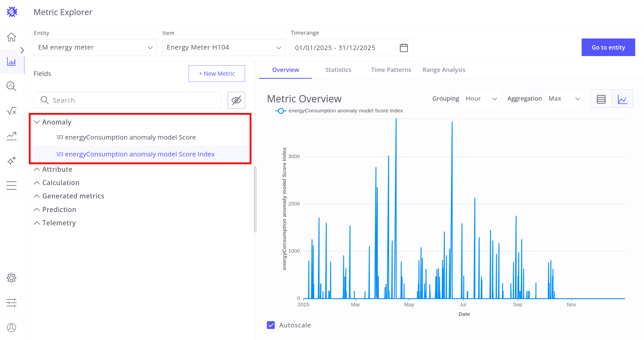Open the settings gear in sidebar
Viewport: 644px width, 340px height.
(12, 278)
